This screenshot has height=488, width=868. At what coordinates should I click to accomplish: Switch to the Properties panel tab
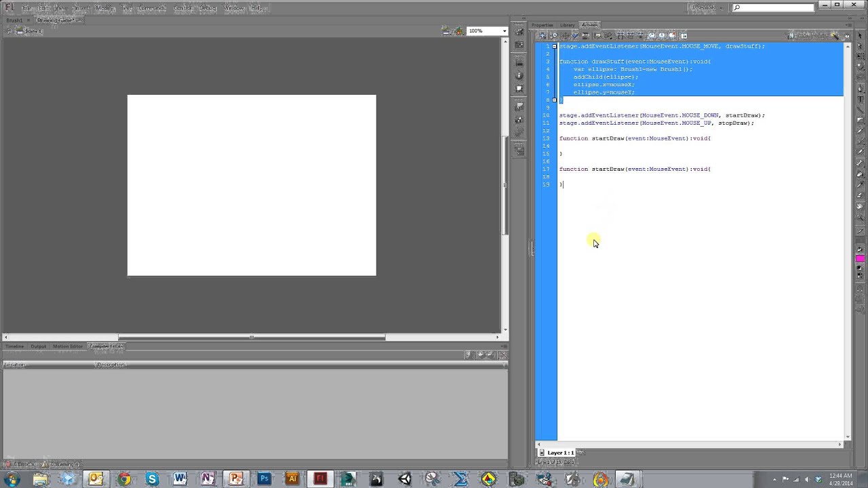pyautogui.click(x=542, y=25)
